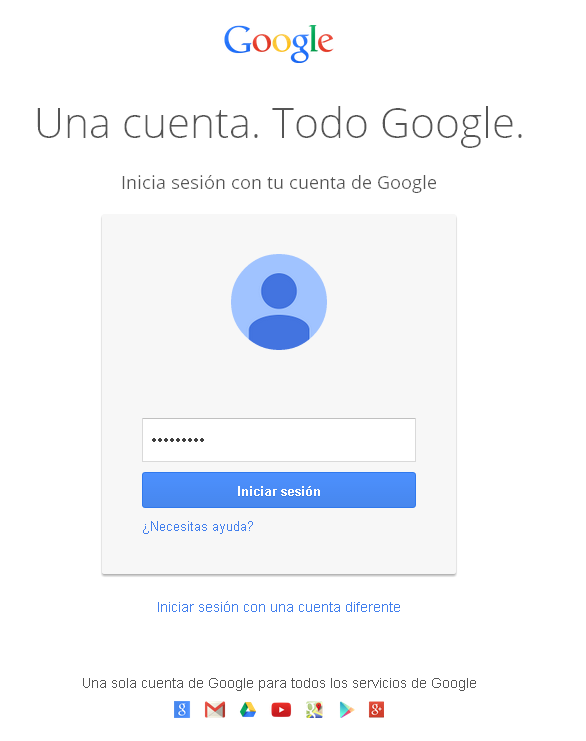Select the Google Drive triangle icon
Image resolution: width=586 pixels, height=741 pixels.
click(248, 710)
